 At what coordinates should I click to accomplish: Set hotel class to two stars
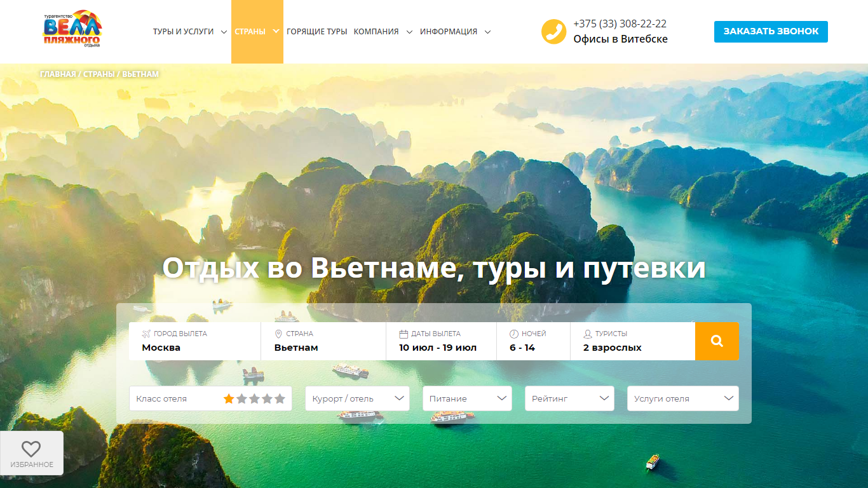click(x=241, y=398)
